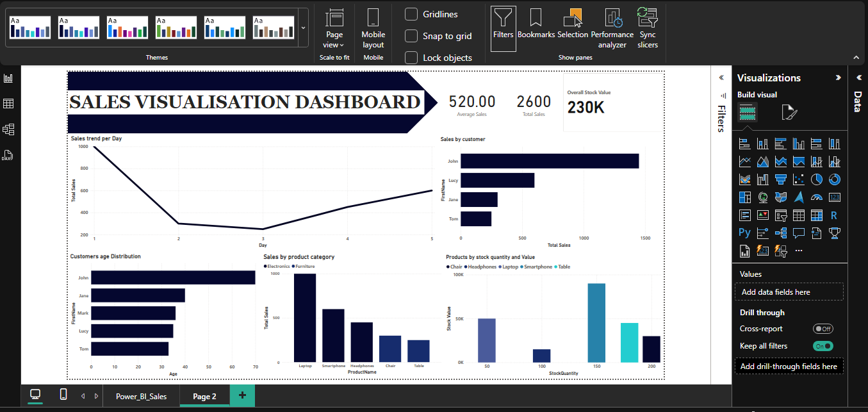Select the first theme color swatch
Image resolution: width=868 pixels, height=412 pixels.
pos(29,28)
